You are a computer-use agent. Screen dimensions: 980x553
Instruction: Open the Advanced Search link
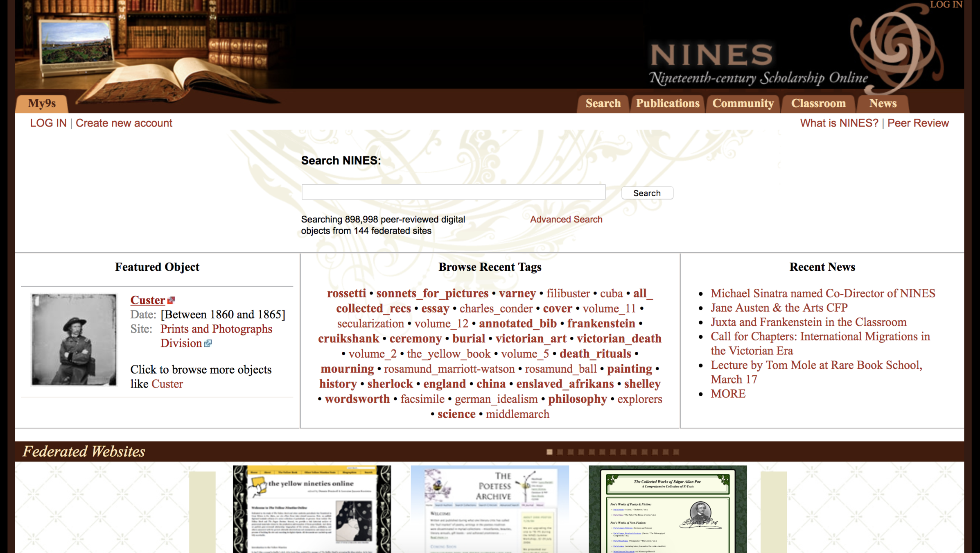click(x=566, y=219)
